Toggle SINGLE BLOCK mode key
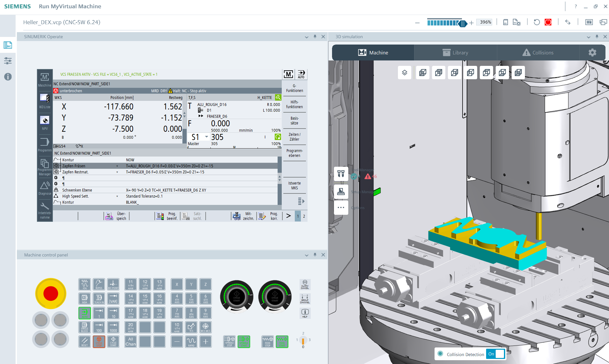The height and width of the screenshot is (364, 609). [84, 327]
